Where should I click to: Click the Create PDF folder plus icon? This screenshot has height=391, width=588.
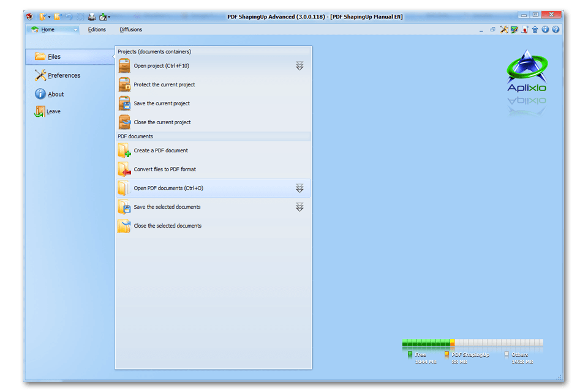coord(124,150)
